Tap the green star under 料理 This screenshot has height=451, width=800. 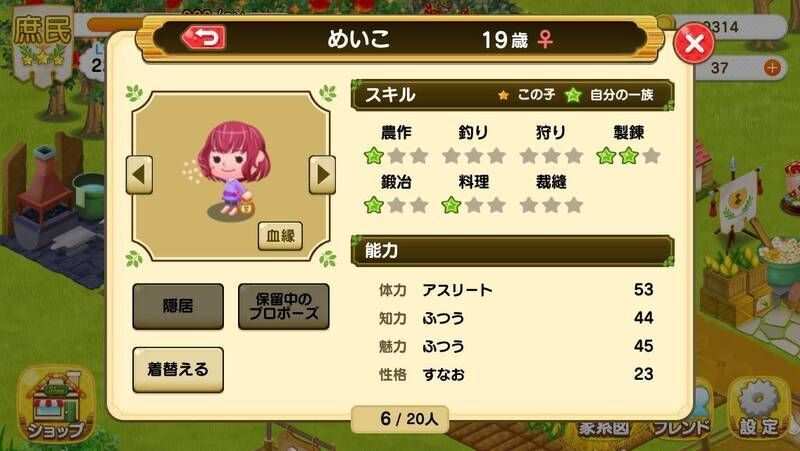pos(451,205)
